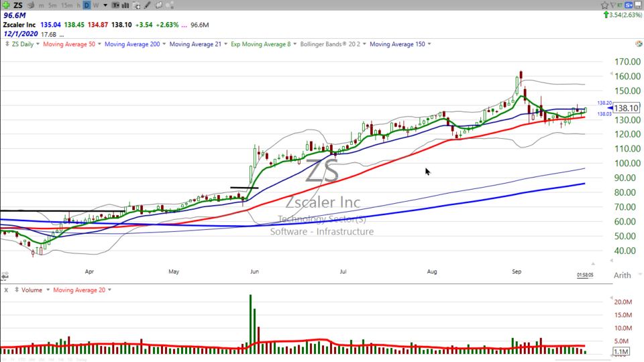Image resolution: width=644 pixels, height=362 pixels.
Task: Flag the symbol with flag icon
Action: pyautogui.click(x=612, y=5)
